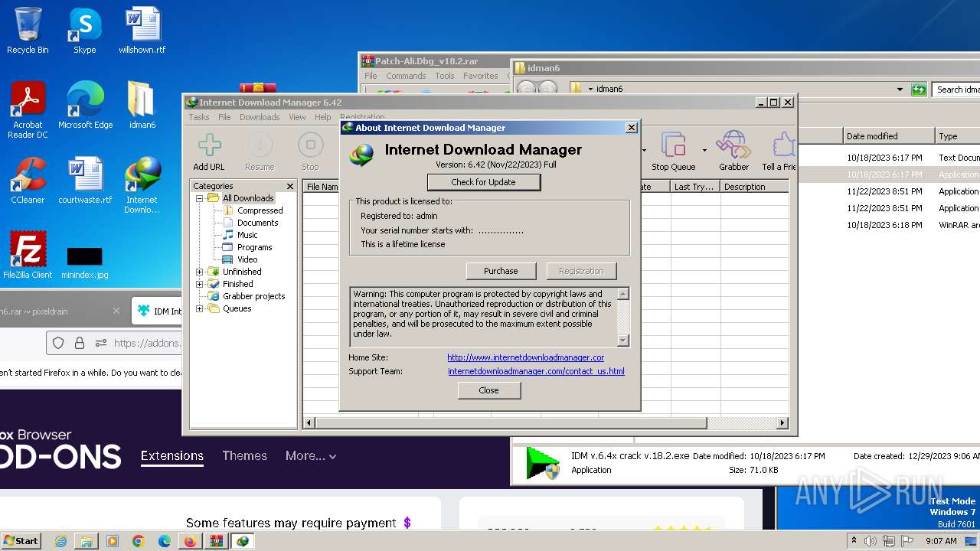Open willshown.rtf desktop file

[x=142, y=31]
